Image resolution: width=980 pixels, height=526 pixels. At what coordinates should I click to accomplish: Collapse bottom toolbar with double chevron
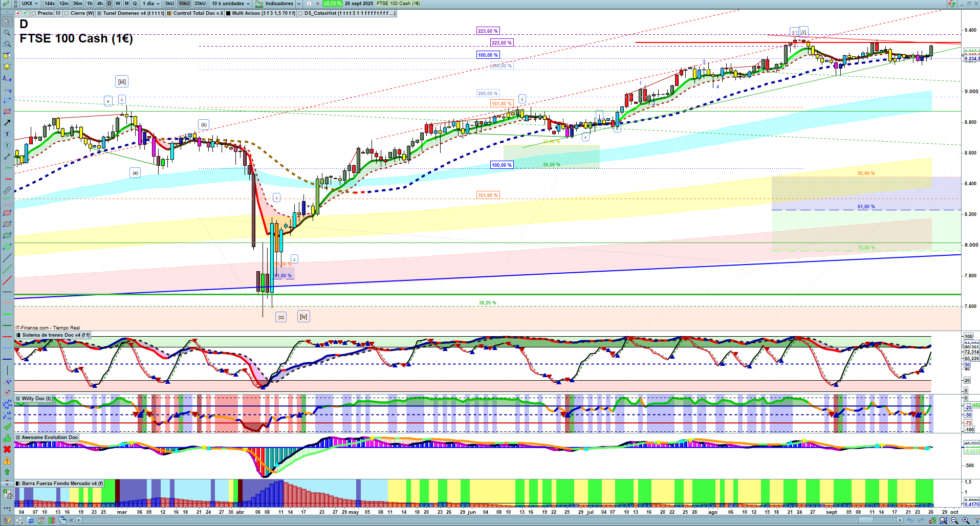tap(71, 520)
